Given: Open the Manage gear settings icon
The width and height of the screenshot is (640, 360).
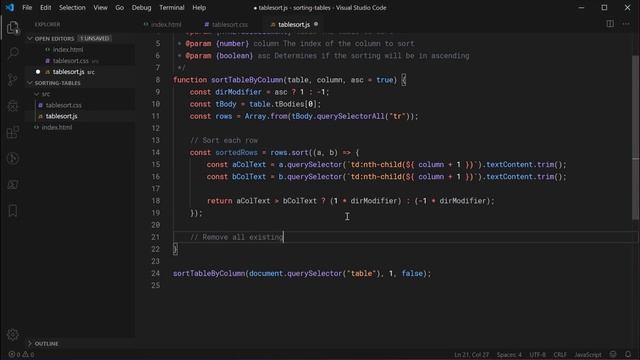Looking at the screenshot, I should (13, 335).
